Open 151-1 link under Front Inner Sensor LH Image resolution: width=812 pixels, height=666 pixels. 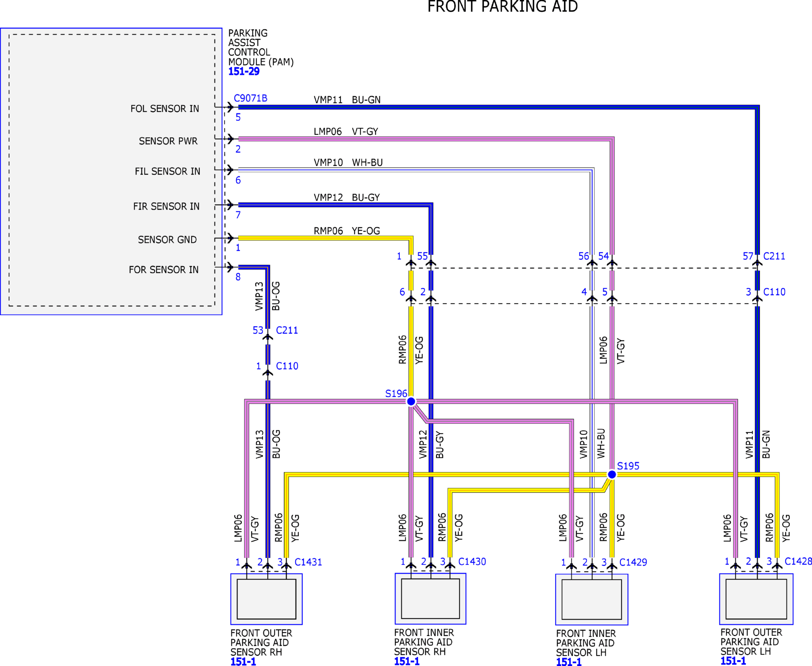point(569,662)
